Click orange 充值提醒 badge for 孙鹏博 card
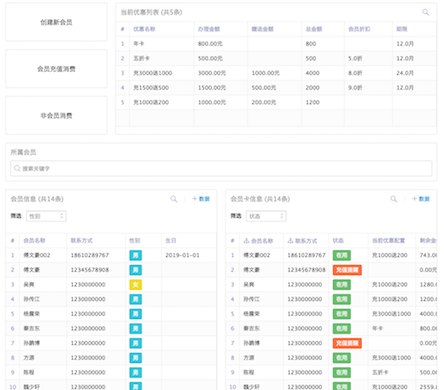The height and width of the screenshot is (390, 444). pyautogui.click(x=347, y=343)
